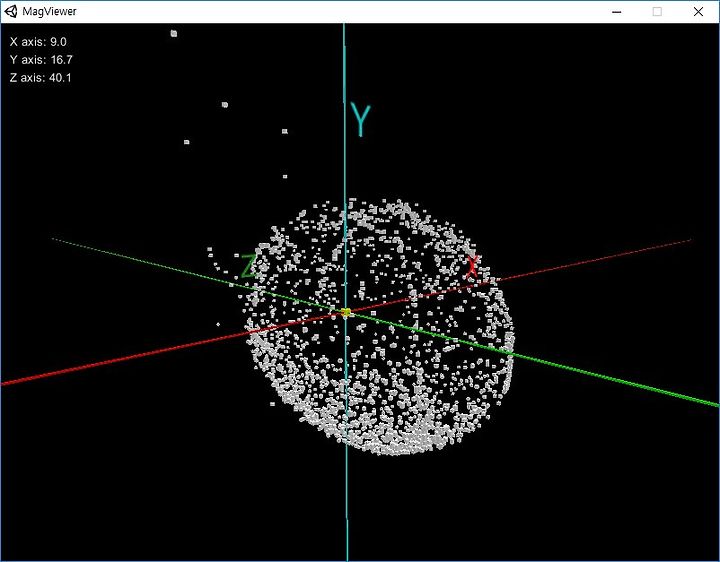Minimize the MagViewer window
This screenshot has height=562, width=720.
coord(617,11)
